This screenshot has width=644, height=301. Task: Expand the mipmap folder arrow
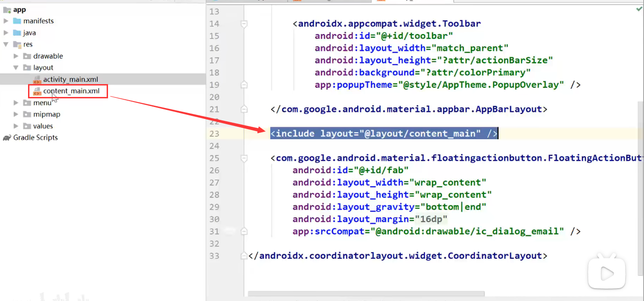click(x=16, y=114)
